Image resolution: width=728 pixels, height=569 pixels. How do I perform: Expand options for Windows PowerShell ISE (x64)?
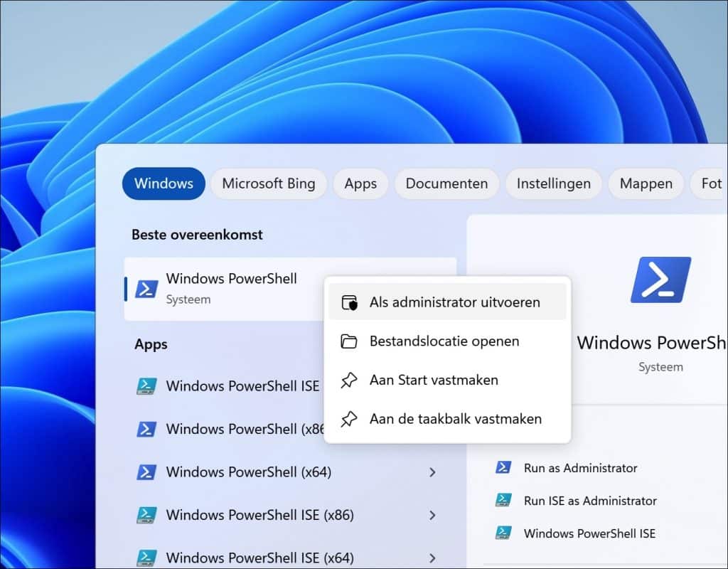(x=432, y=558)
